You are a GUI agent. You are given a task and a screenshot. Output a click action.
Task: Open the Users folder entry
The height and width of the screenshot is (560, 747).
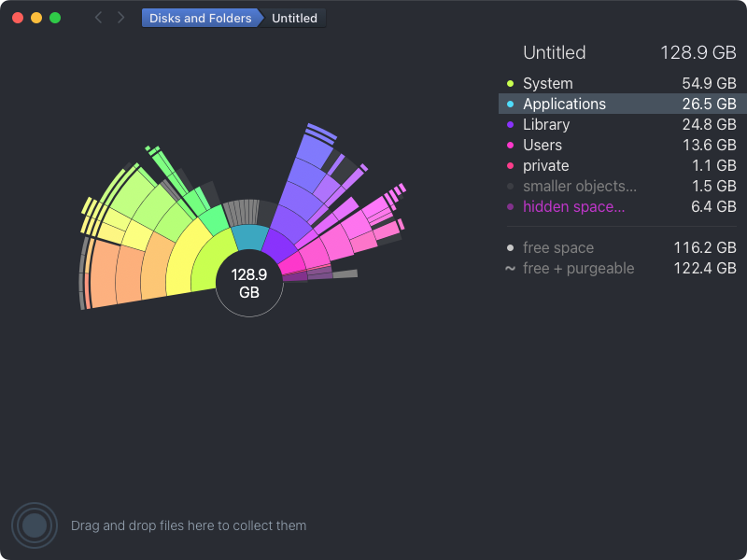click(x=622, y=145)
